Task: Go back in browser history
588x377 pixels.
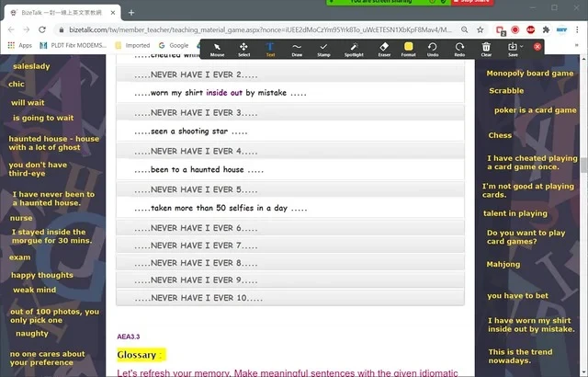Action: pos(11,29)
